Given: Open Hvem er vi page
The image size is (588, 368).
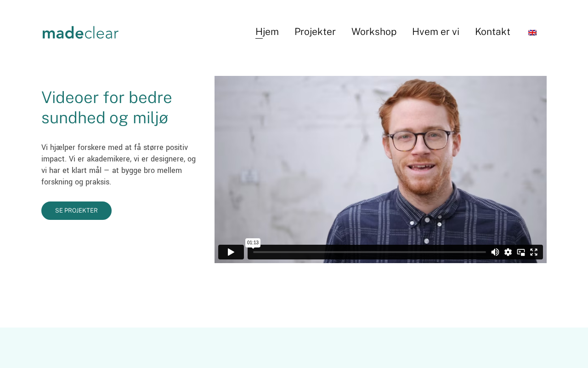Looking at the screenshot, I should (435, 32).
